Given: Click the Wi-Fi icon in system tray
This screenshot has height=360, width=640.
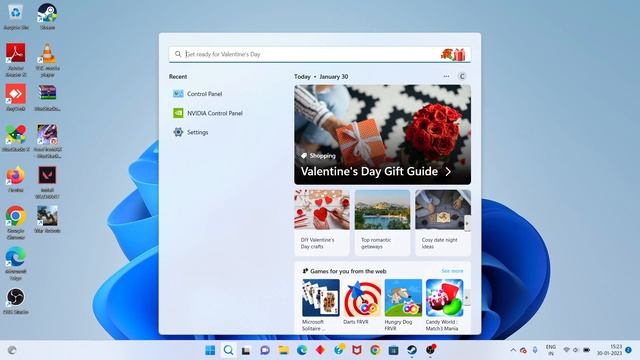Looking at the screenshot, I should coord(567,350).
